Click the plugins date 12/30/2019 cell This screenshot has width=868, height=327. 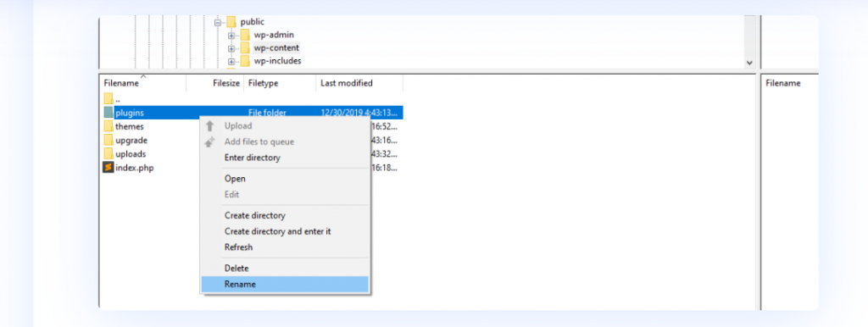[359, 113]
